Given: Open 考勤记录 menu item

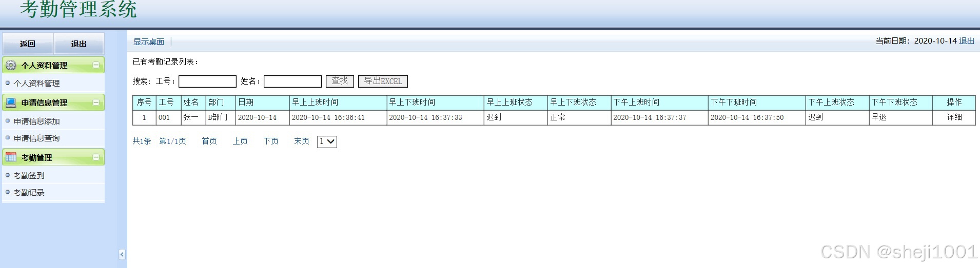Looking at the screenshot, I should coord(29,192).
